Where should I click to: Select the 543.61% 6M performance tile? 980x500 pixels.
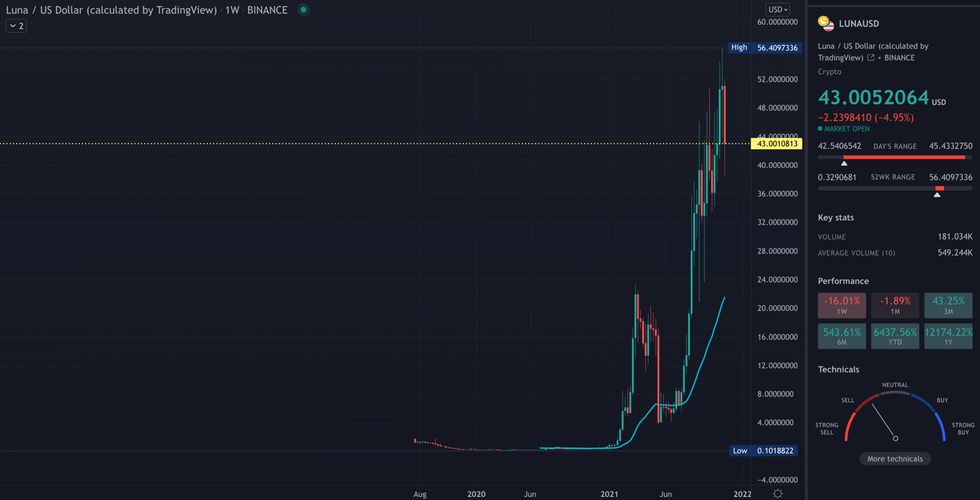[x=842, y=337]
